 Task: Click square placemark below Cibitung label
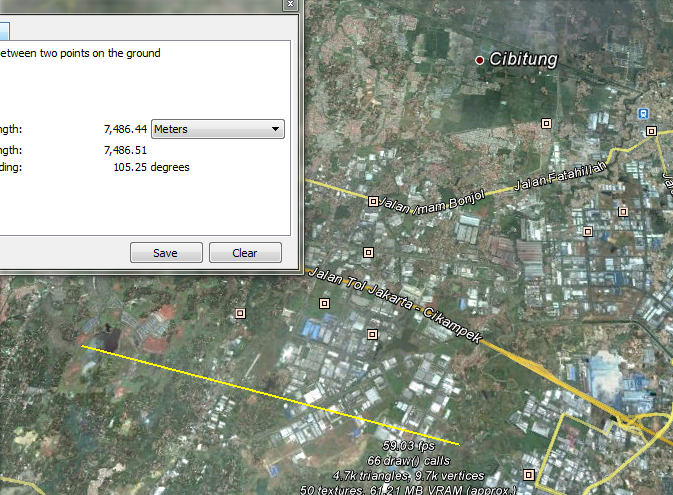[546, 123]
